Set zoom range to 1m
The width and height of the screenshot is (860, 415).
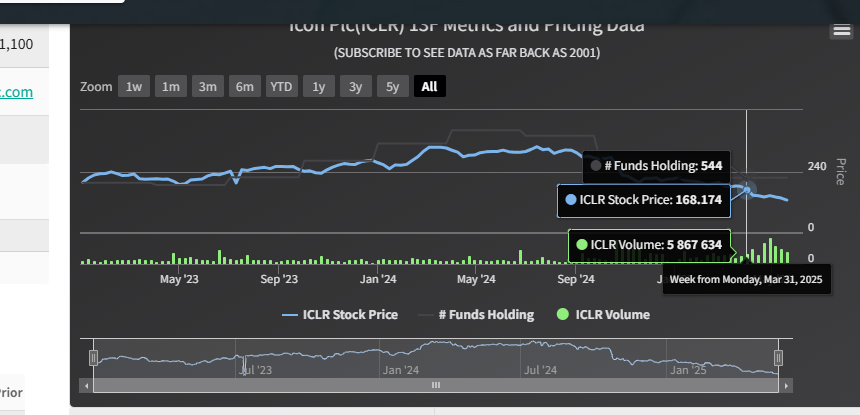(171, 87)
